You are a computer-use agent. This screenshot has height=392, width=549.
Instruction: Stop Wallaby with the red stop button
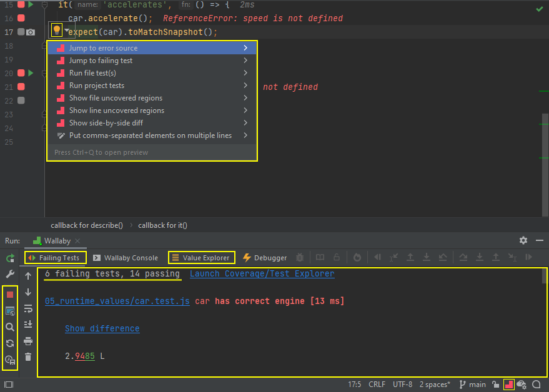point(10,295)
